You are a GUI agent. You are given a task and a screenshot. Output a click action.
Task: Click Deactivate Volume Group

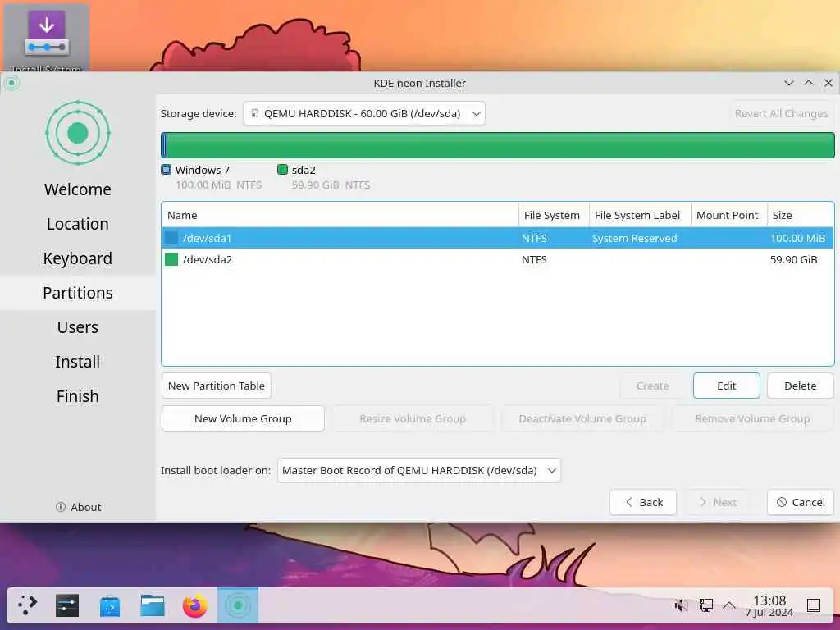coord(582,418)
